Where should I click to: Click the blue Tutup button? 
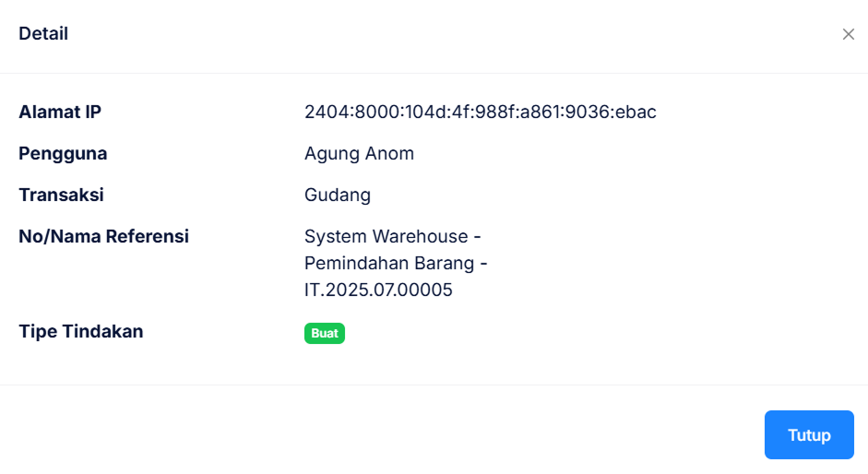[x=809, y=435]
